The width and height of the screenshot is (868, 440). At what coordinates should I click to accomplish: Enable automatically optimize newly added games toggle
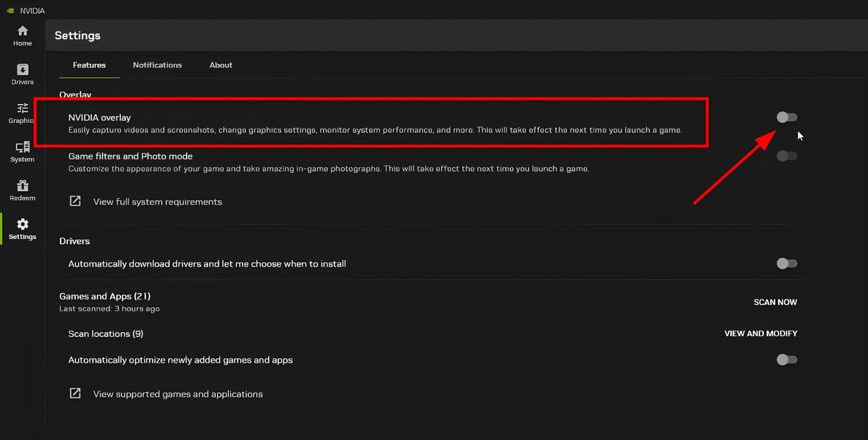(787, 360)
